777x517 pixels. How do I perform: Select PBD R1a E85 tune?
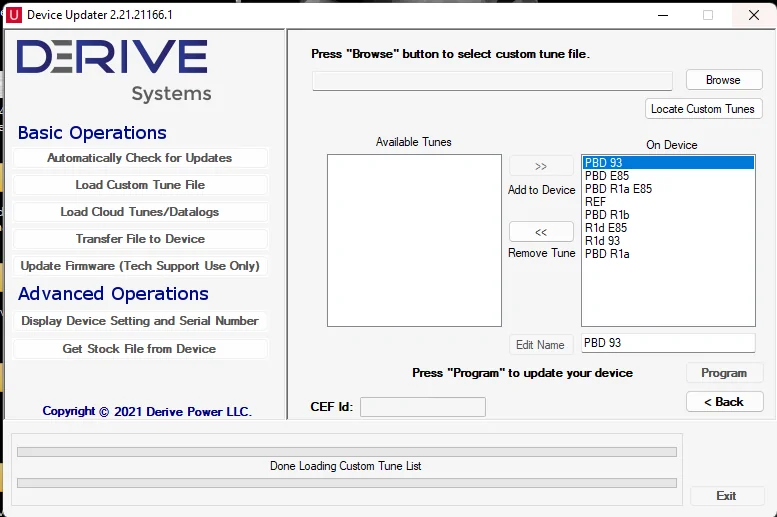click(668, 189)
